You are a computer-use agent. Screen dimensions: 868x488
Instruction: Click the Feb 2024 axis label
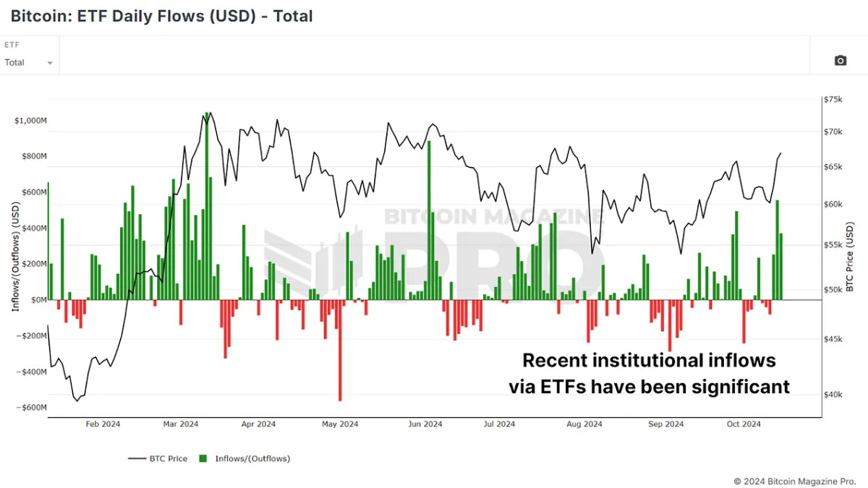click(103, 424)
